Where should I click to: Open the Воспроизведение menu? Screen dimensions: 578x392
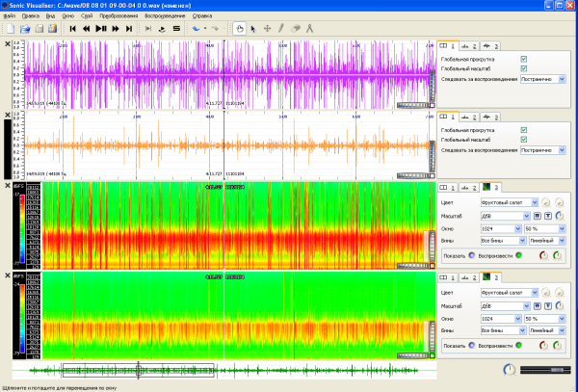point(165,15)
